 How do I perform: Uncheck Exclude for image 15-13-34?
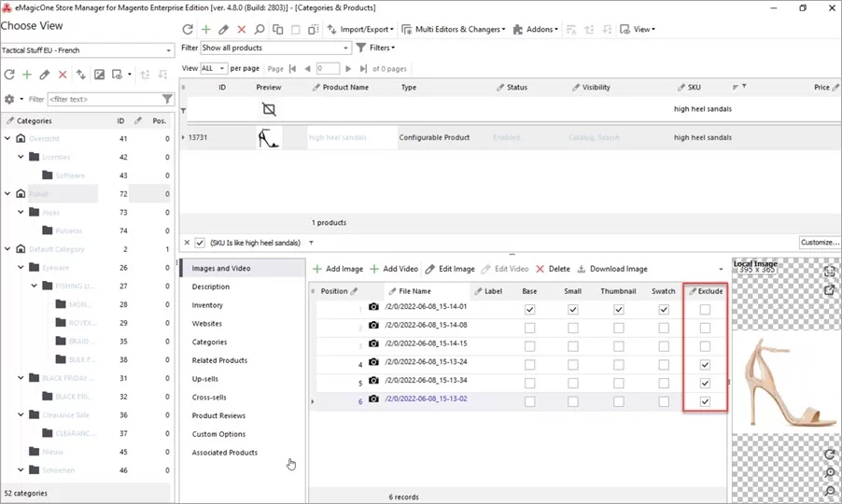coord(705,384)
